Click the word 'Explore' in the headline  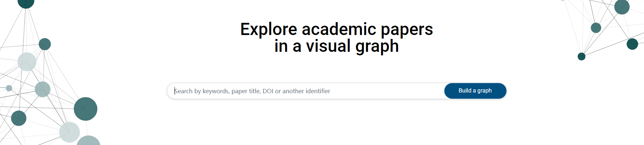[x=269, y=29]
